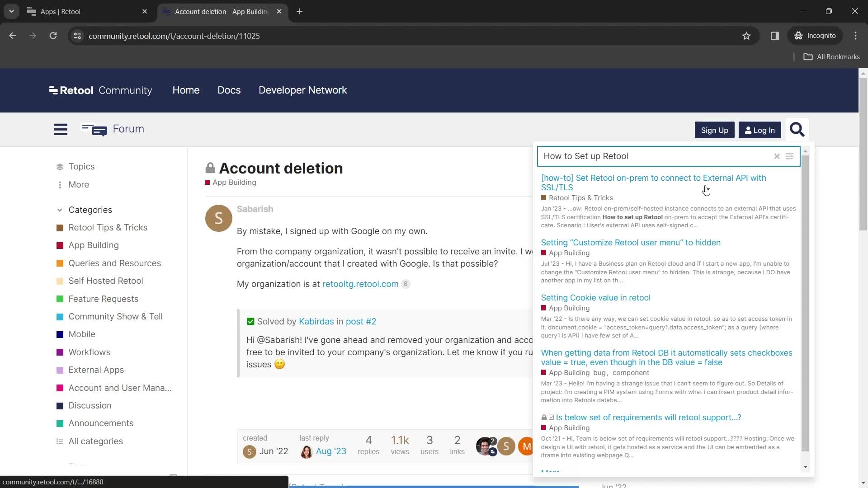This screenshot has height=488, width=868.
Task: Open Kabirdas profile link
Action: point(316,322)
